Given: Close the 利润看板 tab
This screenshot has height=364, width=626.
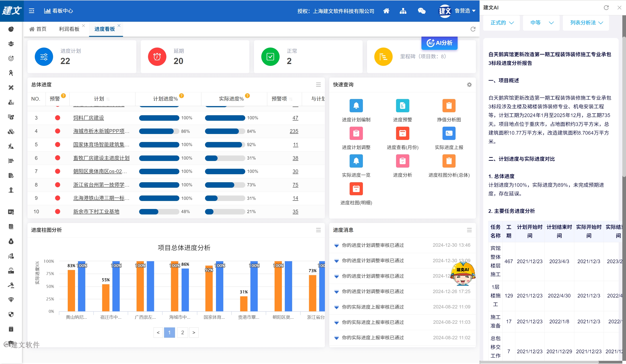Looking at the screenshot, I should (84, 26).
